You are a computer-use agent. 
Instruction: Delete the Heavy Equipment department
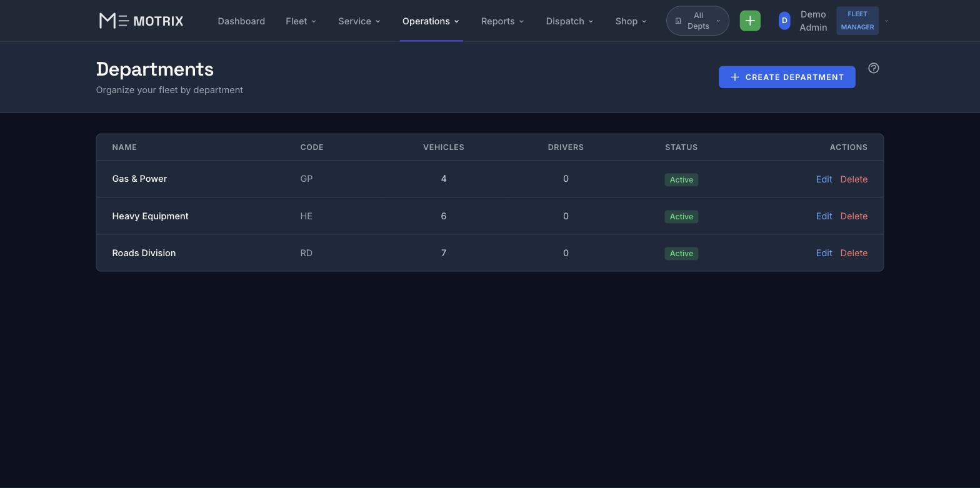pos(854,216)
